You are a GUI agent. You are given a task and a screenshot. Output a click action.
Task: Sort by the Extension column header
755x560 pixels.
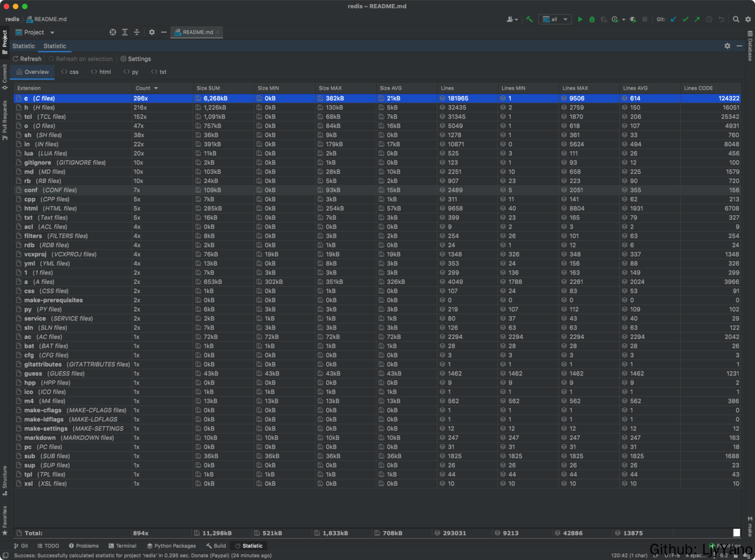coord(73,88)
